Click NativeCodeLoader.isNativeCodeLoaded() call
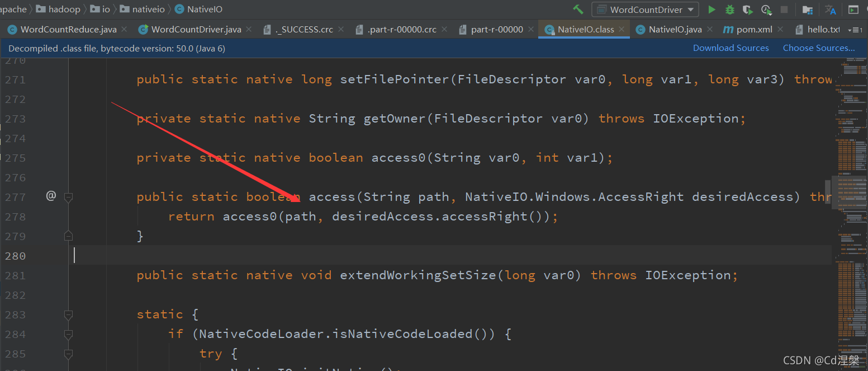Image resolution: width=868 pixels, height=371 pixels. click(x=348, y=334)
